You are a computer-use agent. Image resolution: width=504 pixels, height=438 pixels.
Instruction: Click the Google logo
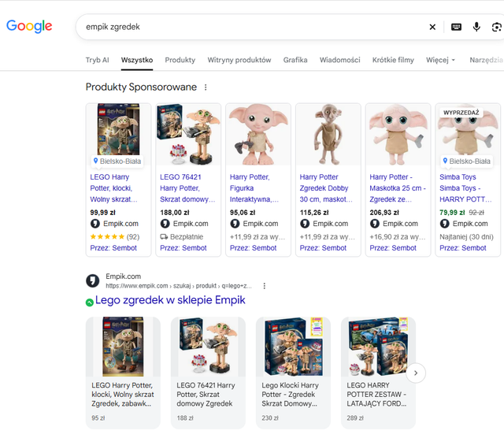[x=29, y=26]
